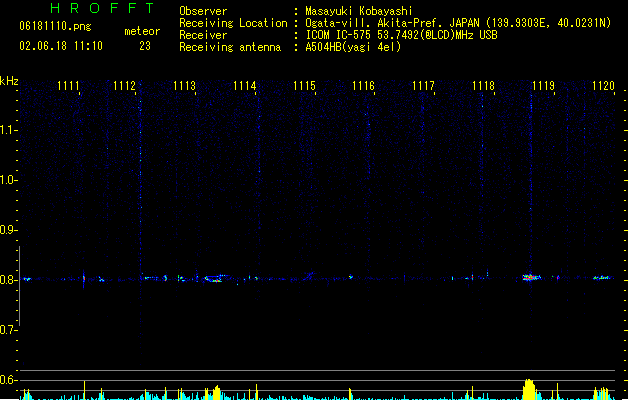Screen dimensions: 629x400
Task: Click the date stamp 02.06.18 11:10
Action: coord(61,46)
